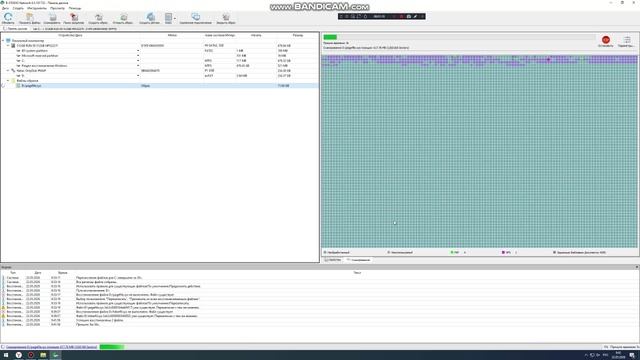
Task: Open the notification center tray icon
Action: pos(632,355)
